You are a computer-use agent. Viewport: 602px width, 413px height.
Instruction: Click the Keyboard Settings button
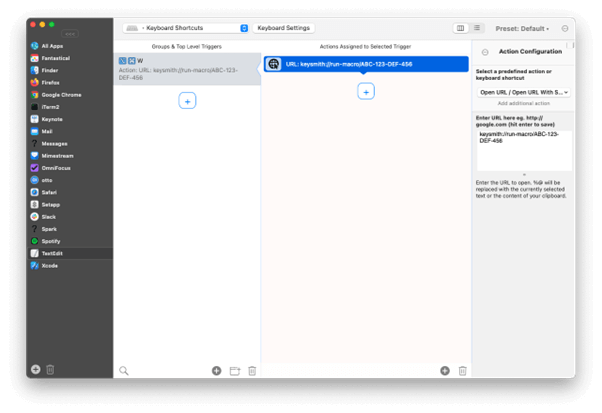[x=284, y=28]
